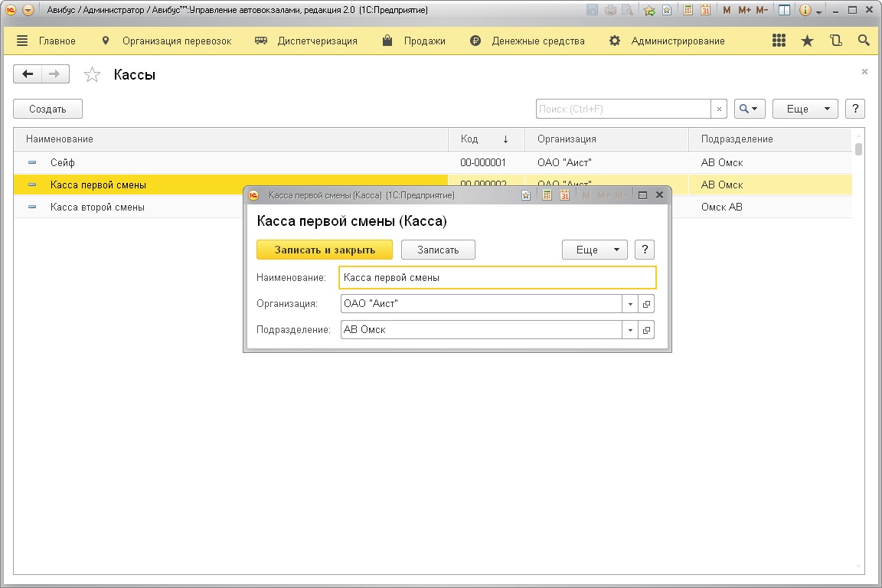Image resolution: width=882 pixels, height=588 pixels.
Task: Open the Организация value with the open-form icon
Action: [x=646, y=305]
